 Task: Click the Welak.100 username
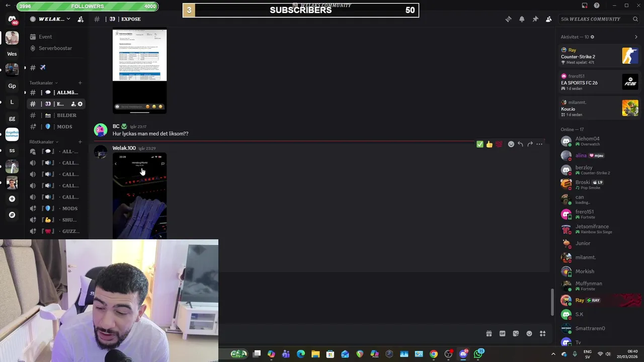click(124, 148)
